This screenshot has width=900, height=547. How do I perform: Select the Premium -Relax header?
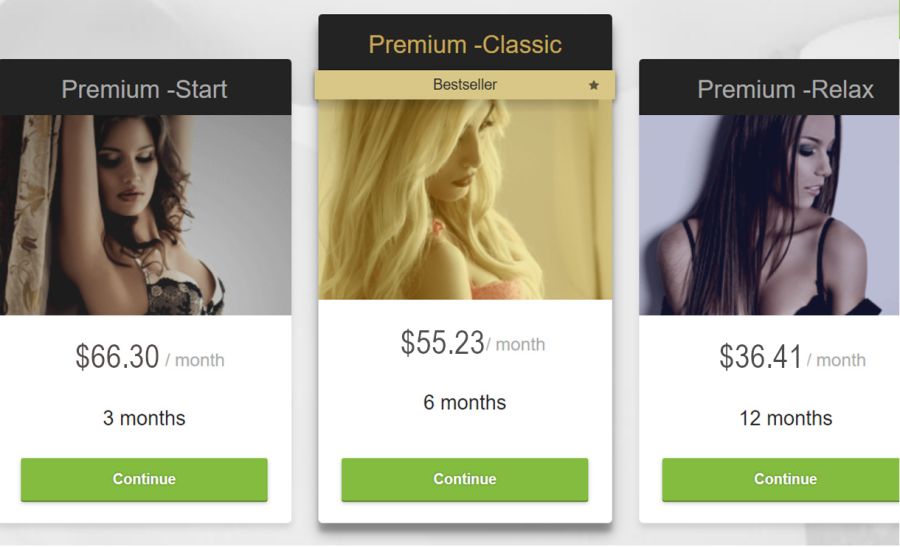785,89
